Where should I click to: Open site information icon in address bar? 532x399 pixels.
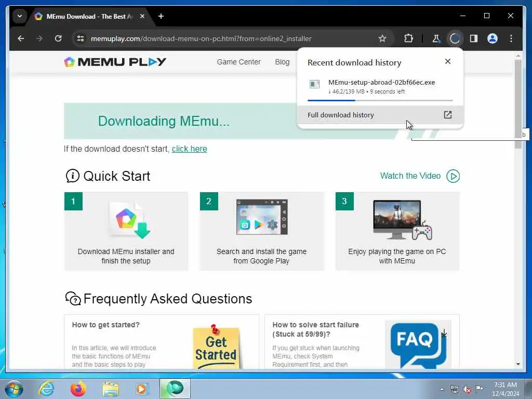(x=81, y=38)
